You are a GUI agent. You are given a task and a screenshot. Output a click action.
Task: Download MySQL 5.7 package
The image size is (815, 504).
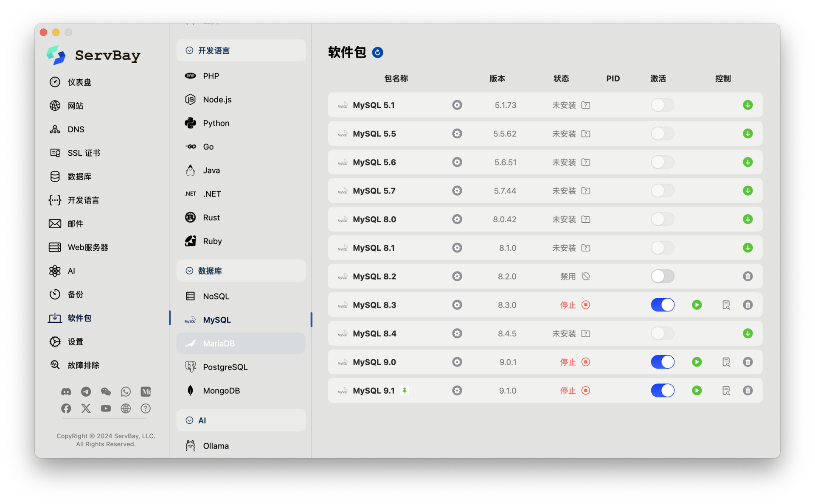748,190
